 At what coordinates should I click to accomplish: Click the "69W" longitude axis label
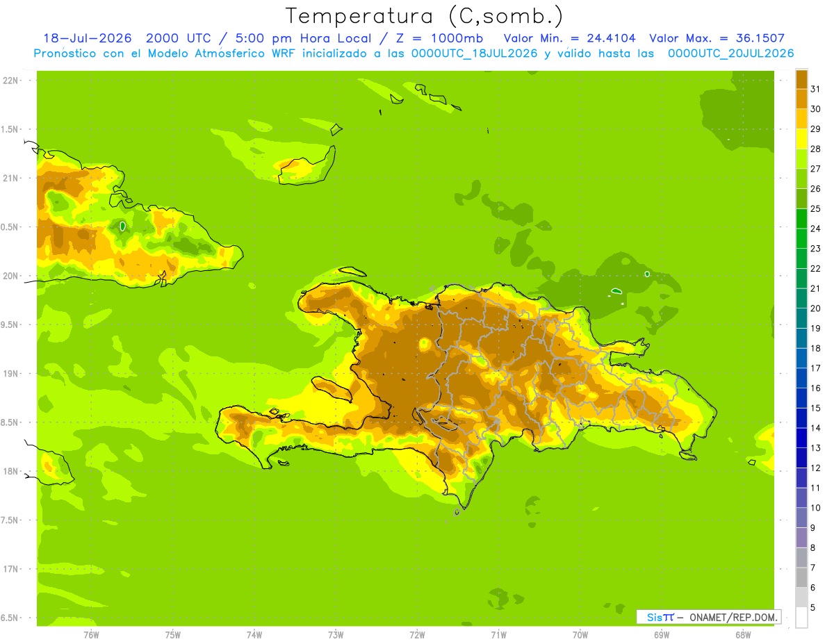coord(662,635)
